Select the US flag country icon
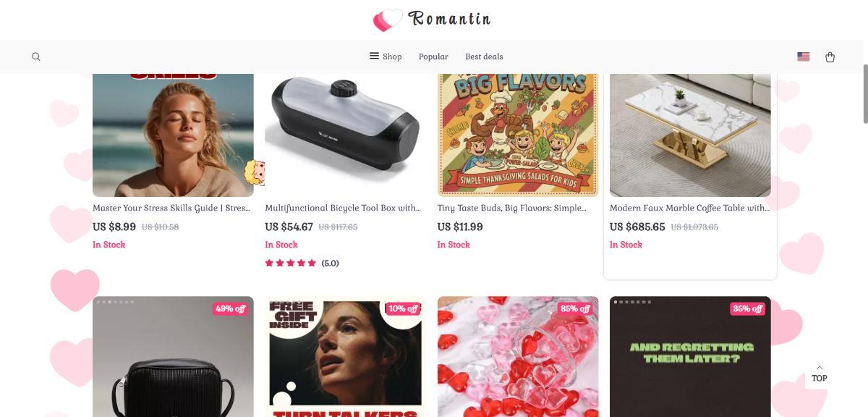Screen dimensions: 868x417 click(x=803, y=56)
